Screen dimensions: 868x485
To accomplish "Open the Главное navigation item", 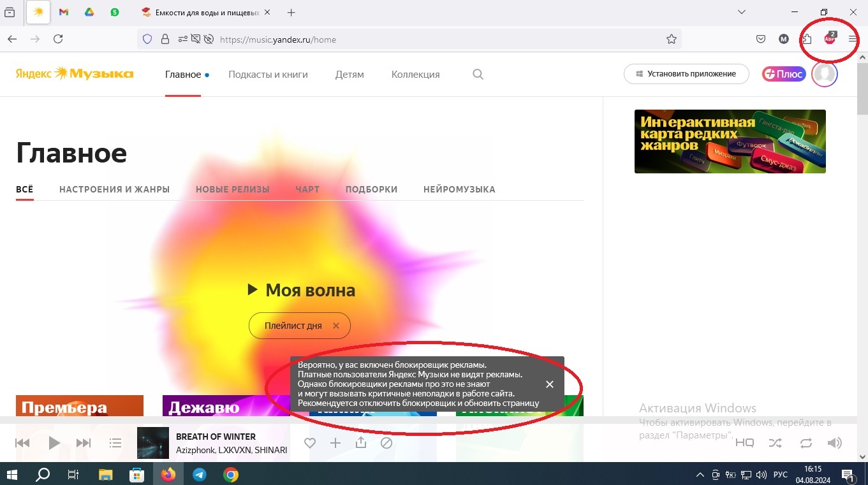I will [x=183, y=75].
